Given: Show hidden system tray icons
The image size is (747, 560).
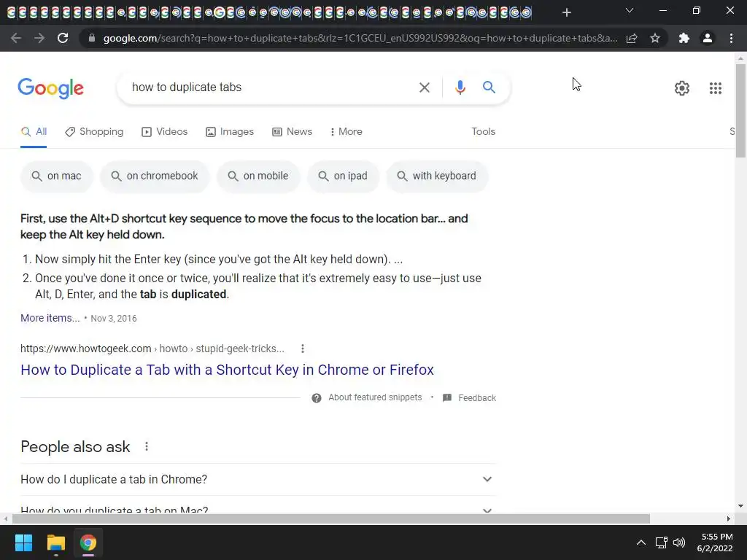Looking at the screenshot, I should tap(641, 542).
